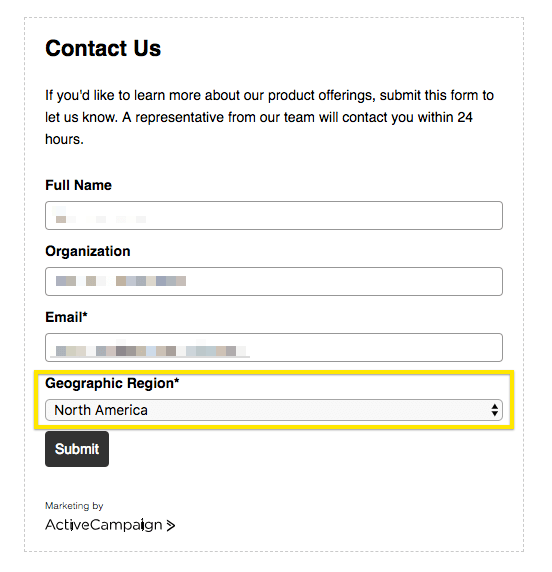Click the Contact Us heading

coord(103,48)
